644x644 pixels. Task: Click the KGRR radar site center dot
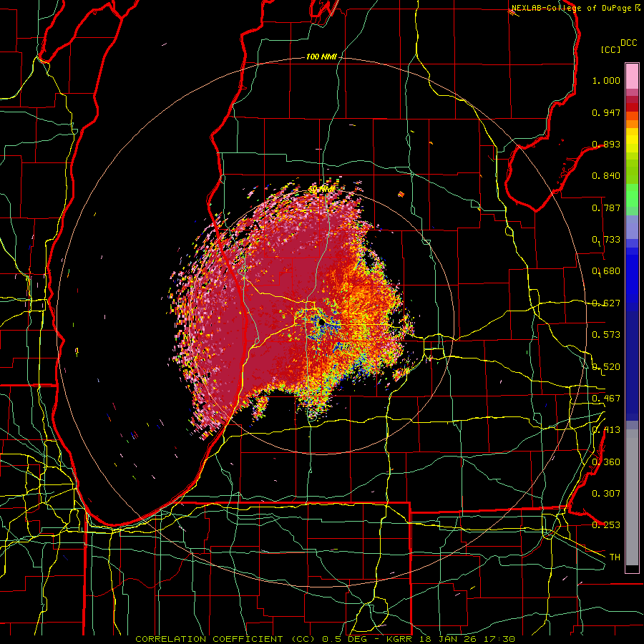pos(321,323)
